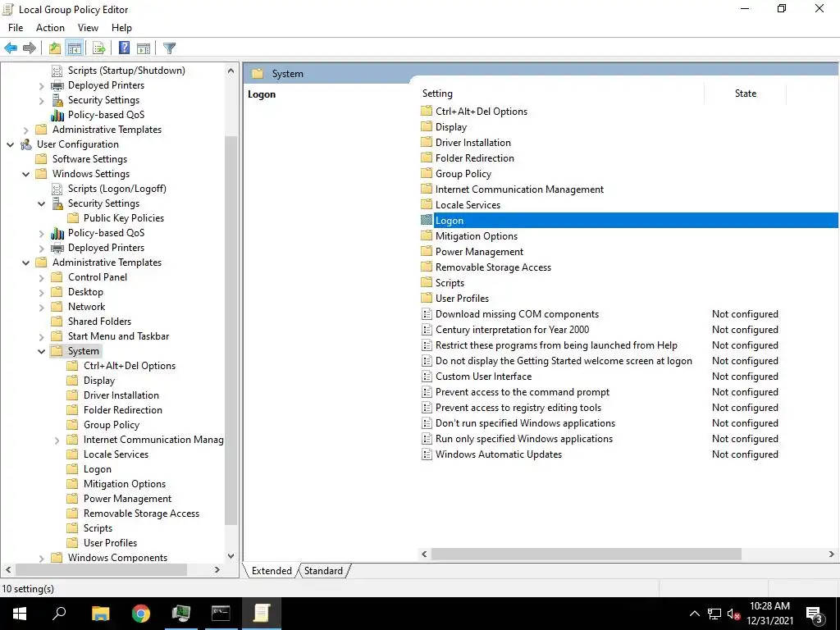Click Windows Automatic Updates policy icon

click(x=427, y=454)
